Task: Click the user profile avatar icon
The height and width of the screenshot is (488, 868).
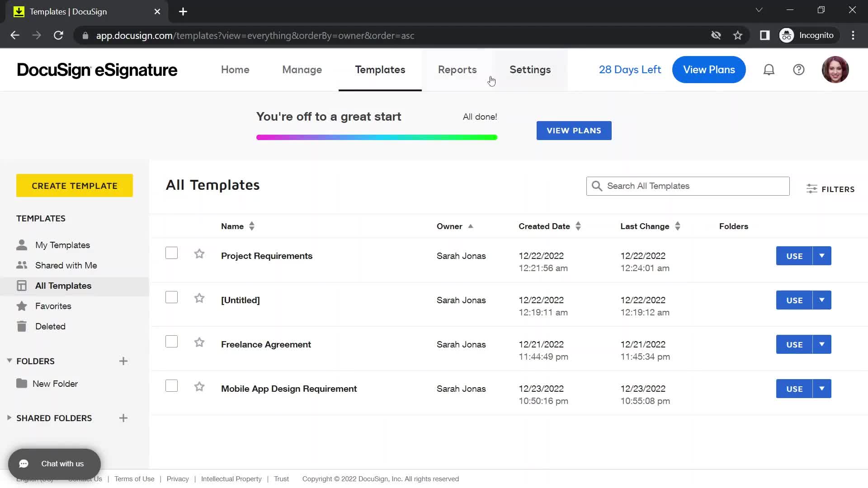Action: (835, 69)
